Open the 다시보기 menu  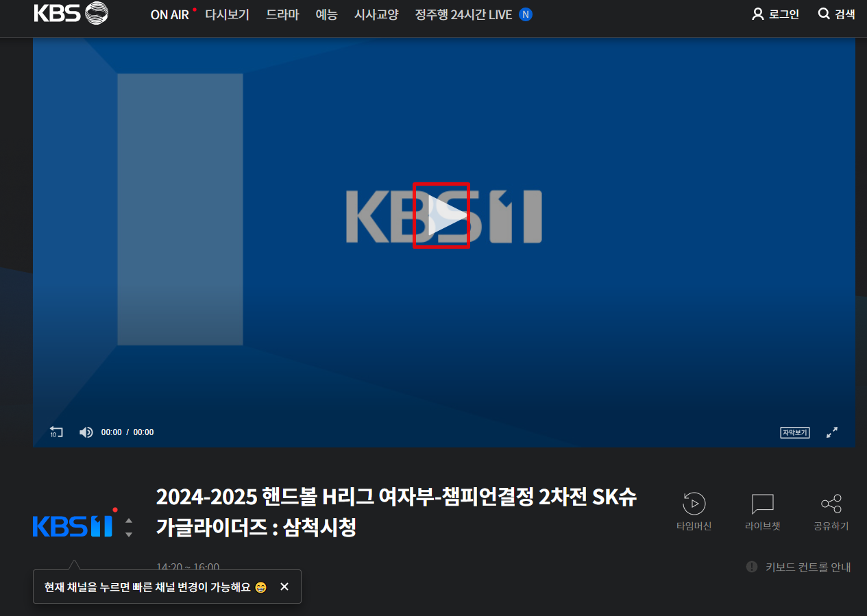point(227,14)
